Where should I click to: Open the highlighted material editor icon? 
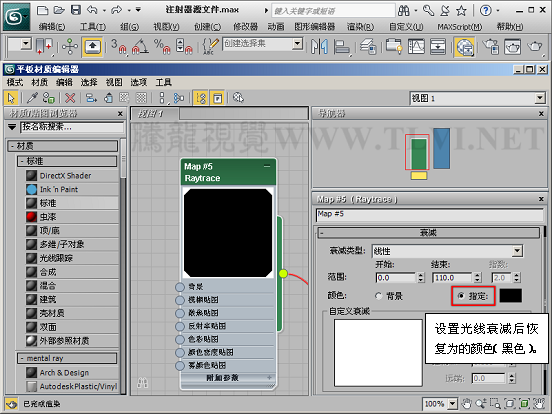[x=464, y=47]
